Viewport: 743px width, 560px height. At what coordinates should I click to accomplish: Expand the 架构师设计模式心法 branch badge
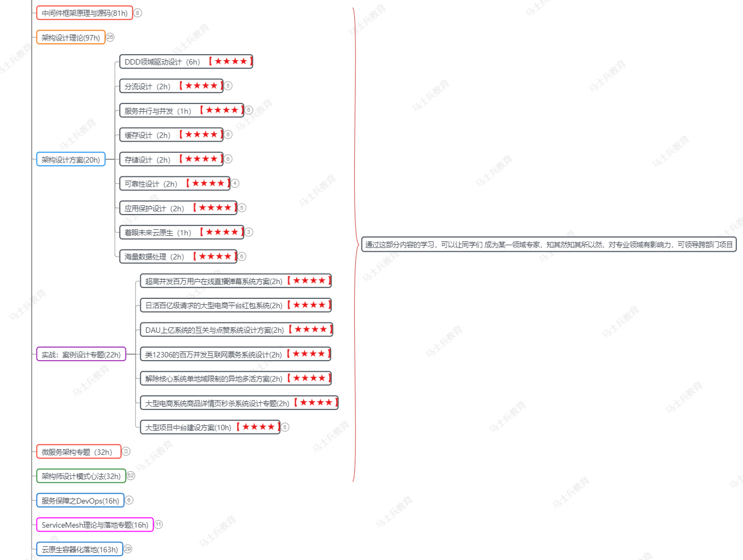tap(130, 476)
